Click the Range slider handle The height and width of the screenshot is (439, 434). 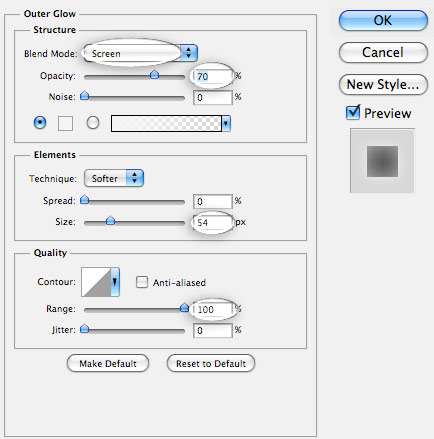[x=184, y=307]
